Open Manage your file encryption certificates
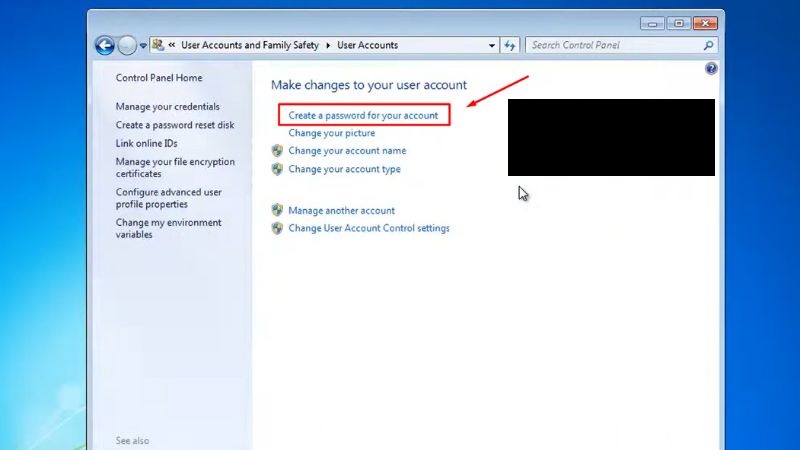The image size is (800, 450). point(175,167)
